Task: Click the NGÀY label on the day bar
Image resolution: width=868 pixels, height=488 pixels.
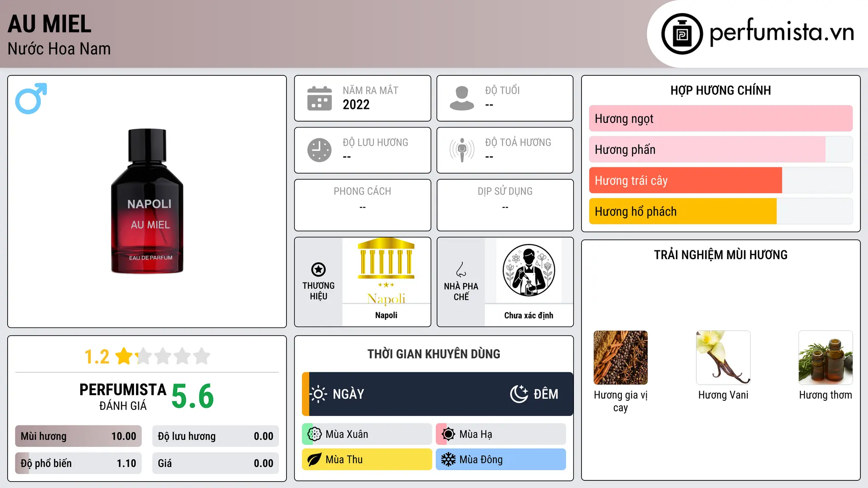Action: 348,394
